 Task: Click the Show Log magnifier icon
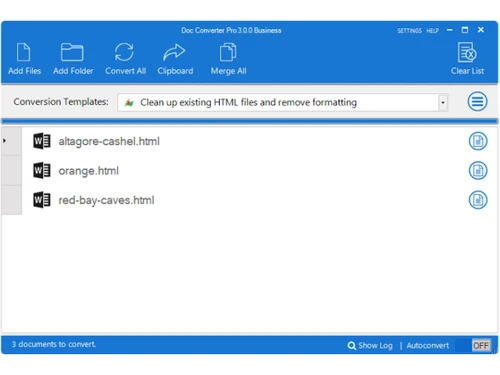click(352, 346)
